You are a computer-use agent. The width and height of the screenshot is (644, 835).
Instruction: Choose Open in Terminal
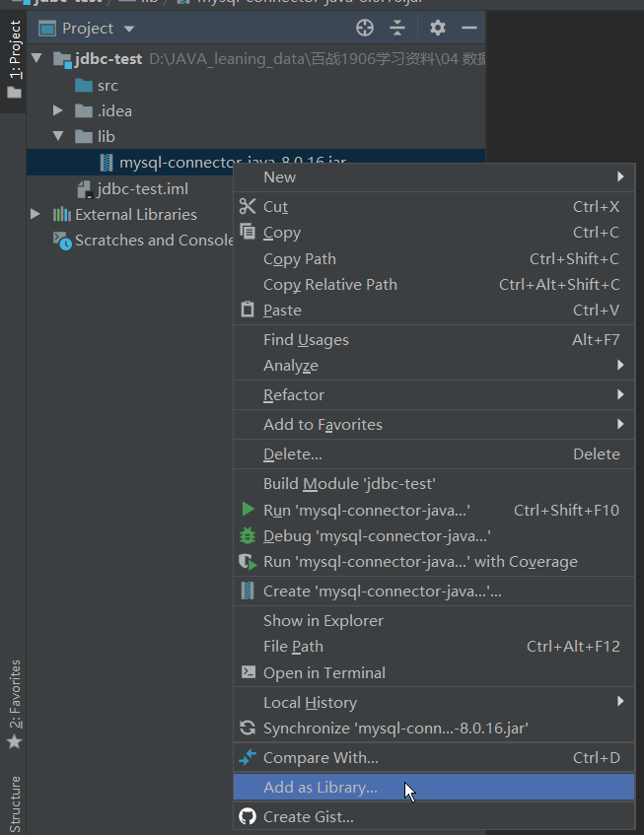[x=434, y=672]
